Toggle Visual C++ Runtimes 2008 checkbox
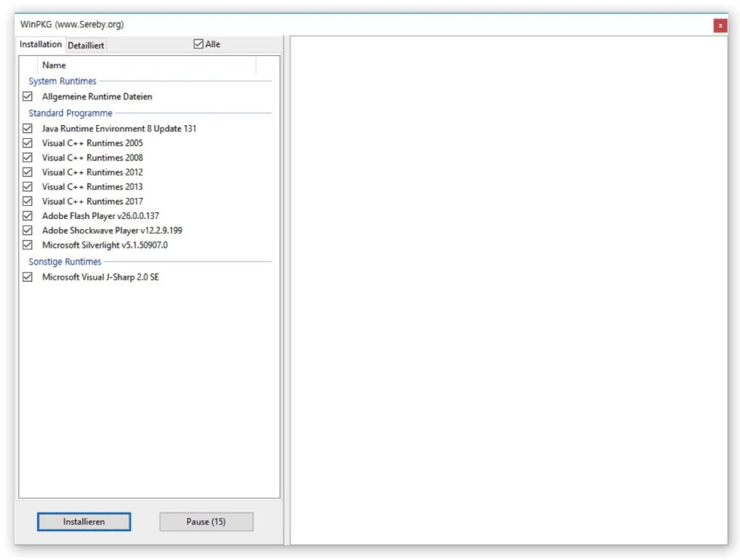 [27, 158]
